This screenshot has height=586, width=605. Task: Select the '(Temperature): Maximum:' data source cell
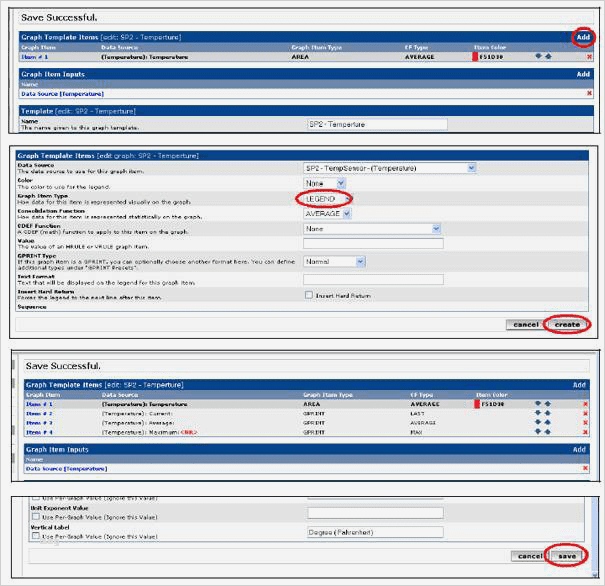150,432
